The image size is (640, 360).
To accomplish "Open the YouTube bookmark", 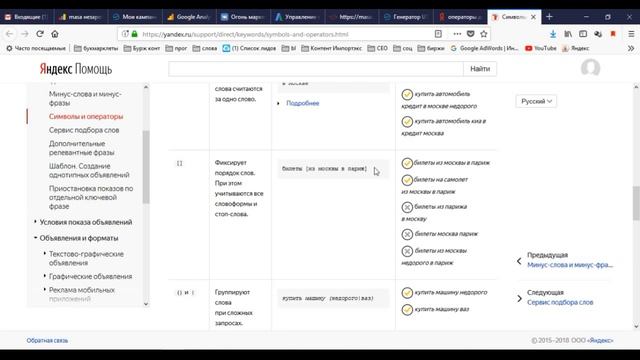I will point(541,48).
